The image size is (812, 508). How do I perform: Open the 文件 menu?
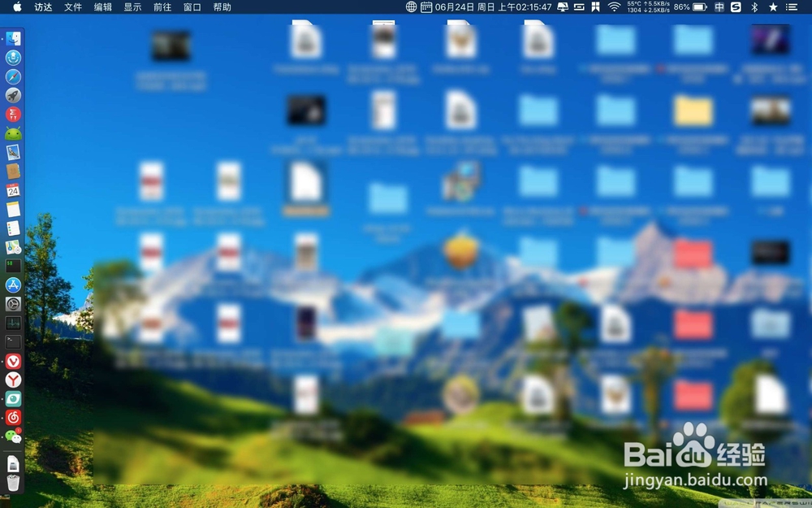coord(73,7)
